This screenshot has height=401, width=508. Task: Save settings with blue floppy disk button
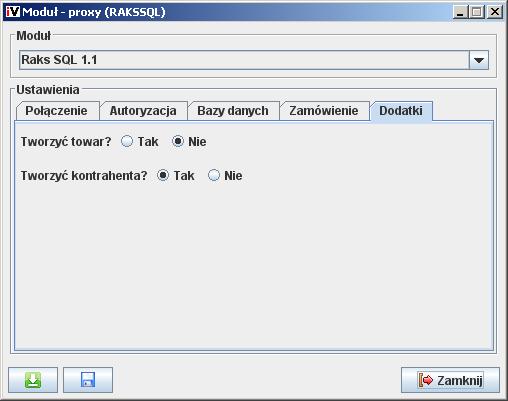click(88, 380)
